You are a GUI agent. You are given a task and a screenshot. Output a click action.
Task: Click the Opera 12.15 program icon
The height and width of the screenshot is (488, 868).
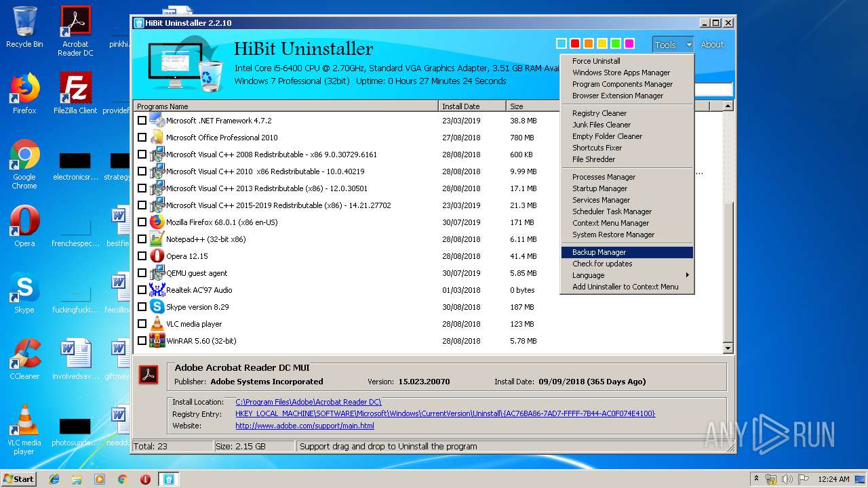157,256
